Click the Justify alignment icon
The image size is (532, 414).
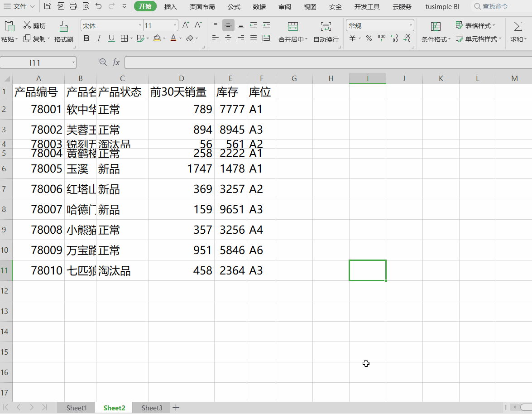[254, 39]
